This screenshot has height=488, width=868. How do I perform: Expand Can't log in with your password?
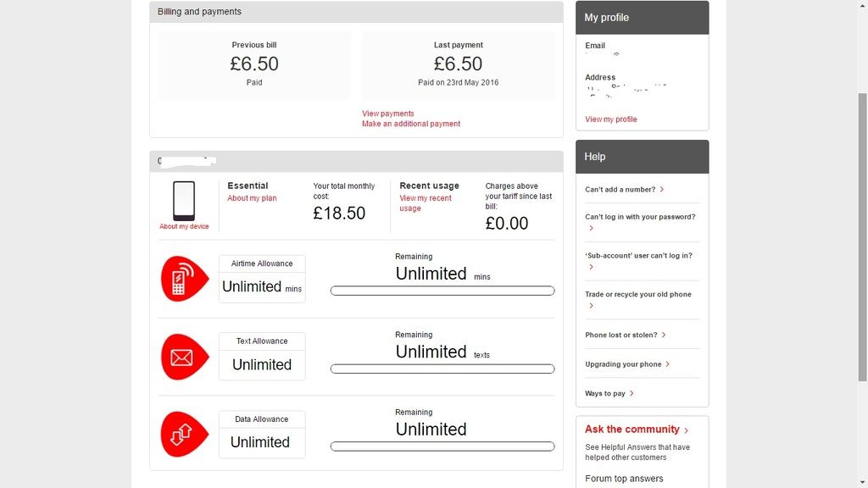click(x=640, y=217)
